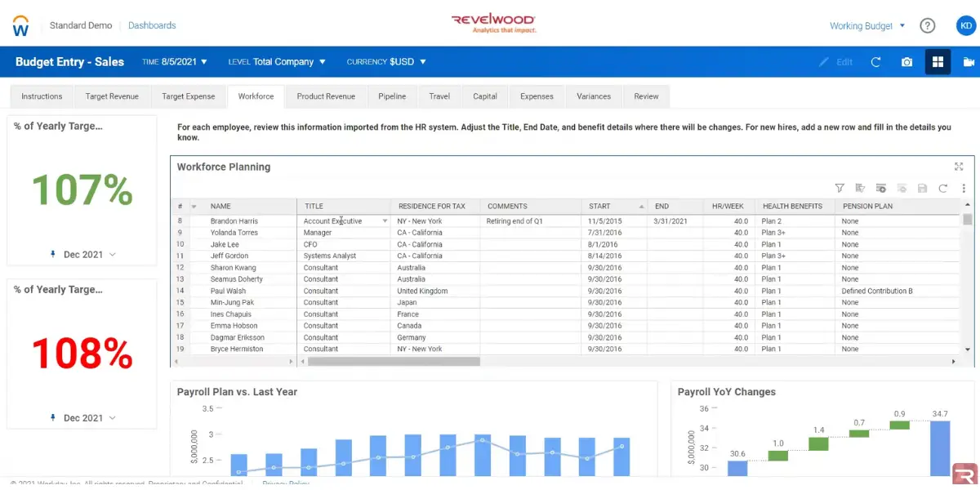Open Account Executive title dropdown arrow
Screen dimensions: 980x490
[385, 221]
